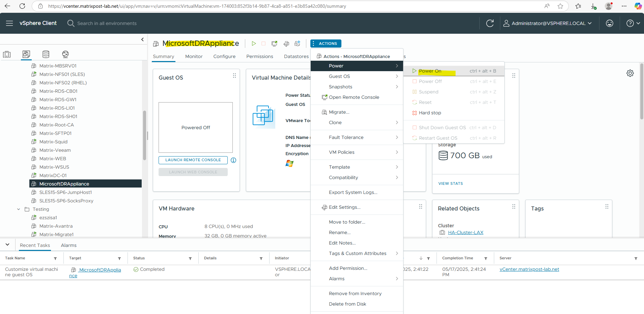Viewport: 644px width, 314px height.
Task: Expand the Compatibility submenu
Action: pos(357,177)
